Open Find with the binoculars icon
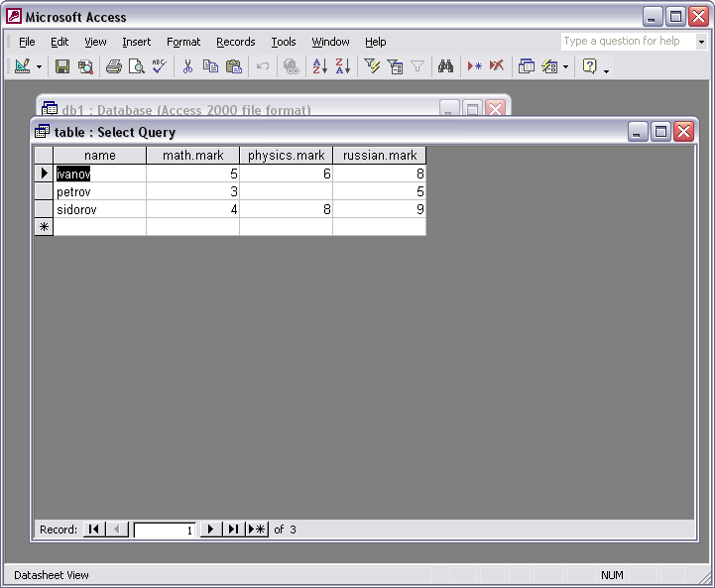Viewport: 715px width, 588px height. tap(445, 66)
